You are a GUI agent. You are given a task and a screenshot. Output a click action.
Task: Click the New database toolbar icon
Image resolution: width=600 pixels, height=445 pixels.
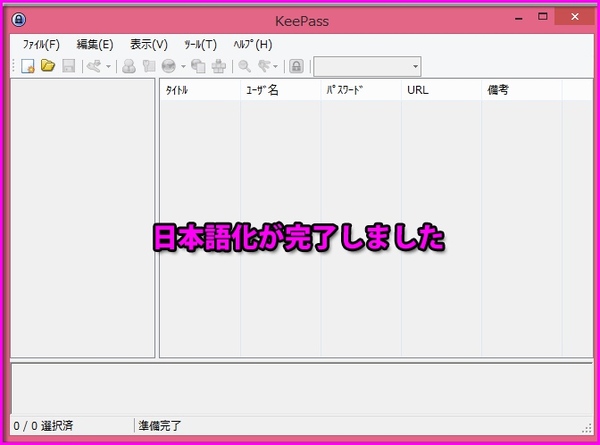pos(28,66)
